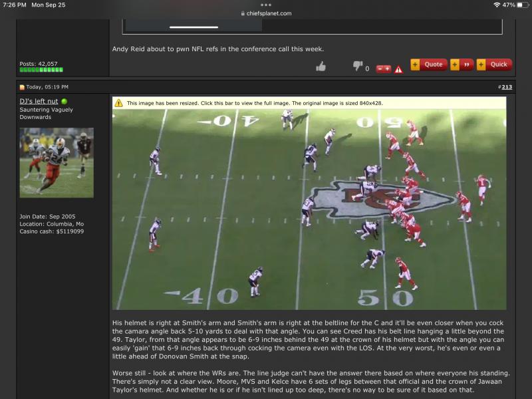Tap the video progress bar in the embedded player
The height and width of the screenshot is (399, 532).
[x=194, y=27]
